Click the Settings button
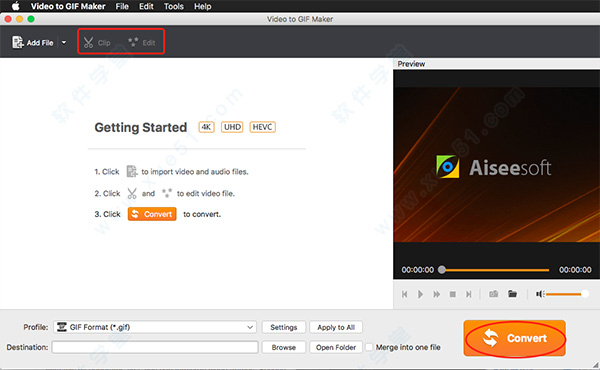 click(x=284, y=327)
